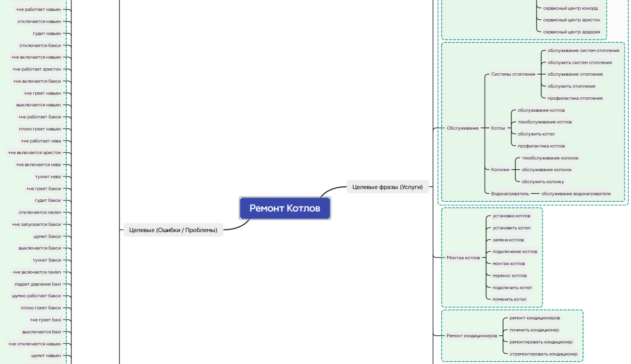Screen dimensions: 631x364
Task: Select the Монтаж котлов node
Action: (x=463, y=257)
